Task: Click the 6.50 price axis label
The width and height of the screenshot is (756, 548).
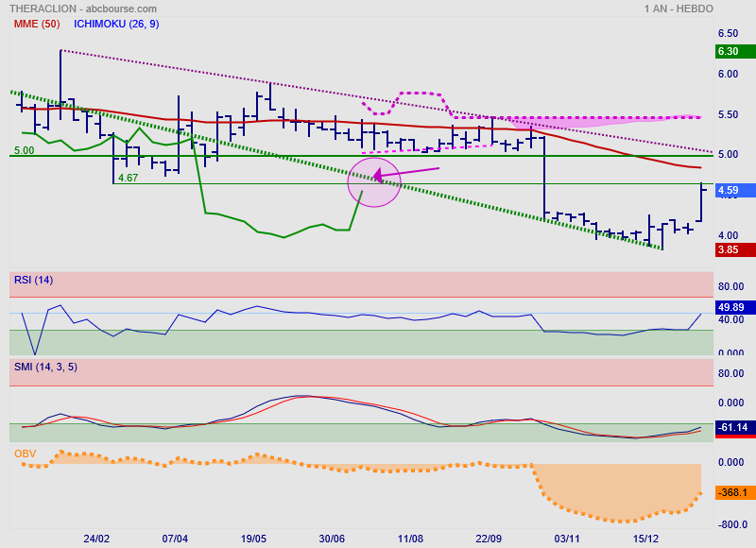Action: (728, 33)
